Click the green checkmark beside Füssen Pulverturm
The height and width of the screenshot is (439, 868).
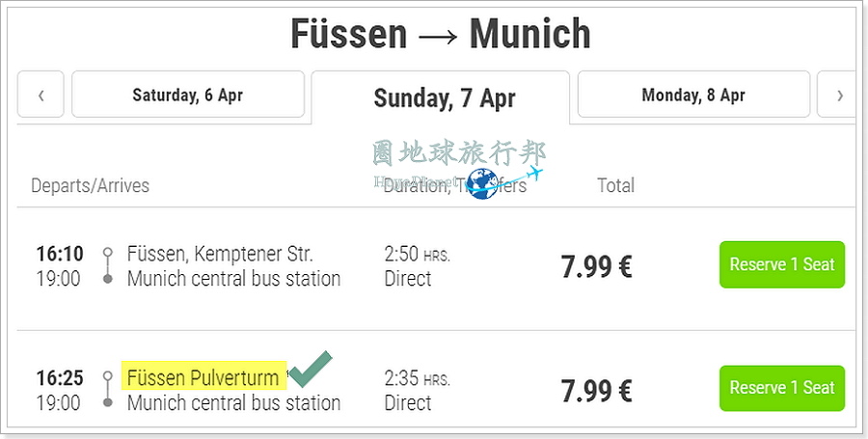click(311, 369)
